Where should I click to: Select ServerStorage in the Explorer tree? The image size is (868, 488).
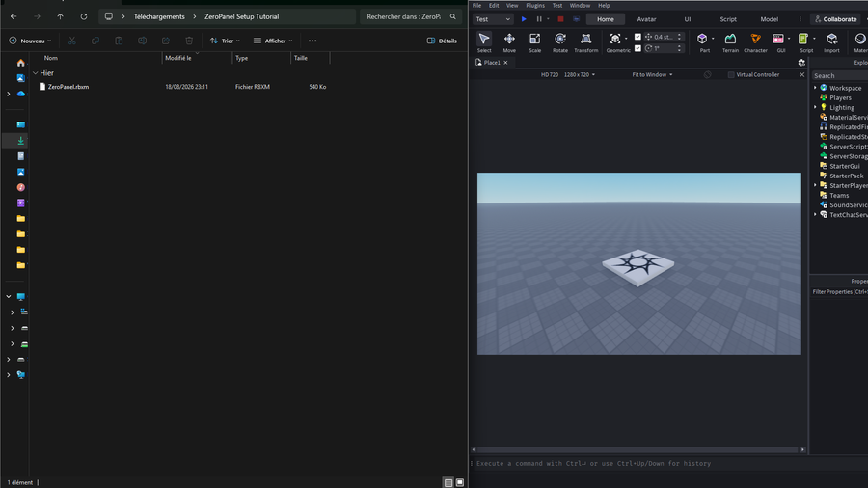[x=843, y=156]
